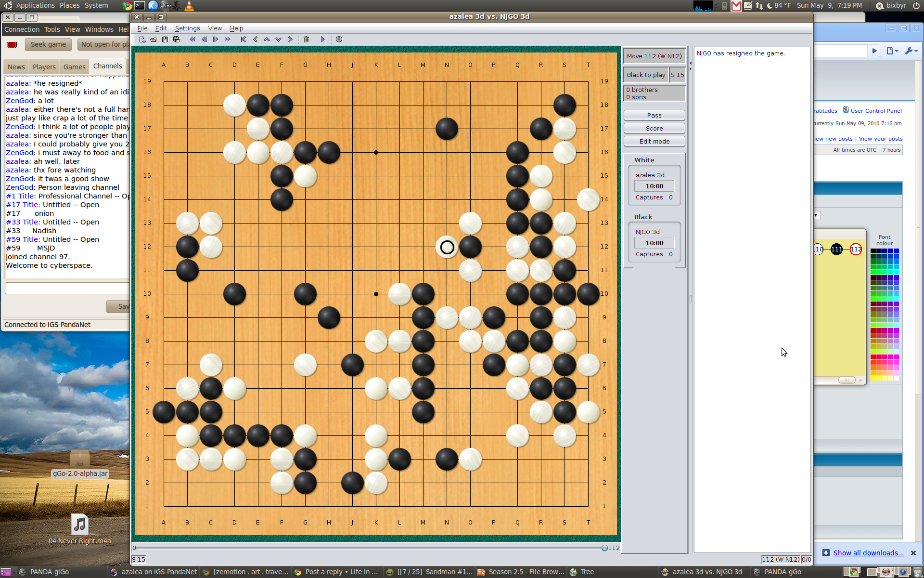The width and height of the screenshot is (924, 578).
Task: Toggle Edit mode button
Action: point(654,141)
